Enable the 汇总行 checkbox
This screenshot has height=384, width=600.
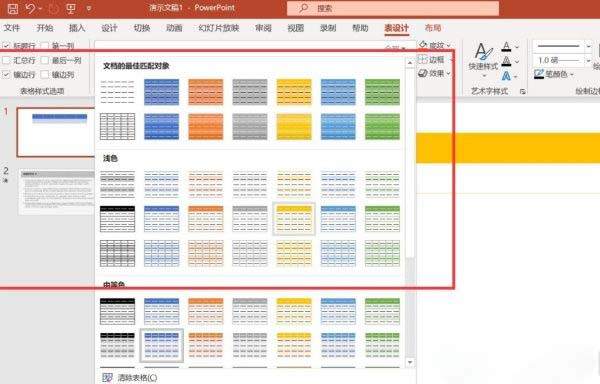(x=6, y=60)
